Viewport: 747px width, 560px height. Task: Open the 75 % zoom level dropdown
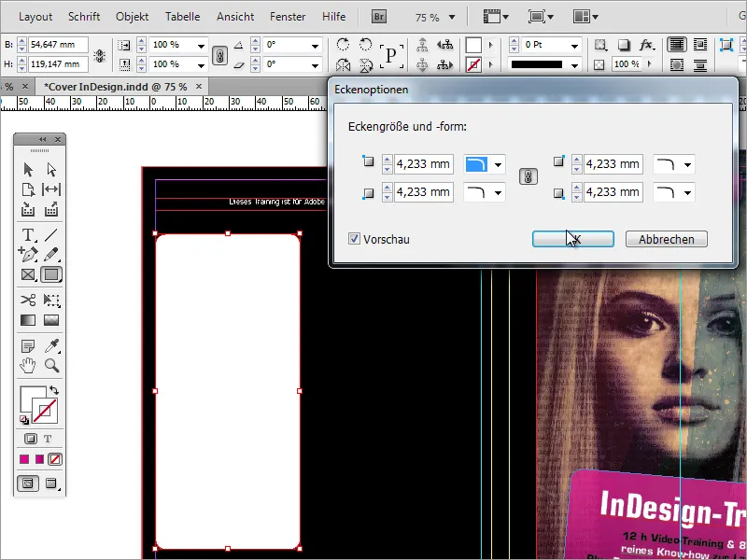(452, 18)
